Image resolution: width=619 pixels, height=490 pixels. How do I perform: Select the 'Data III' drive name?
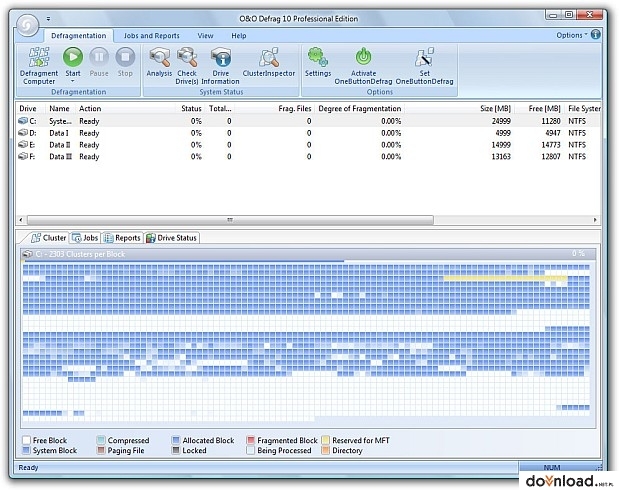click(61, 157)
